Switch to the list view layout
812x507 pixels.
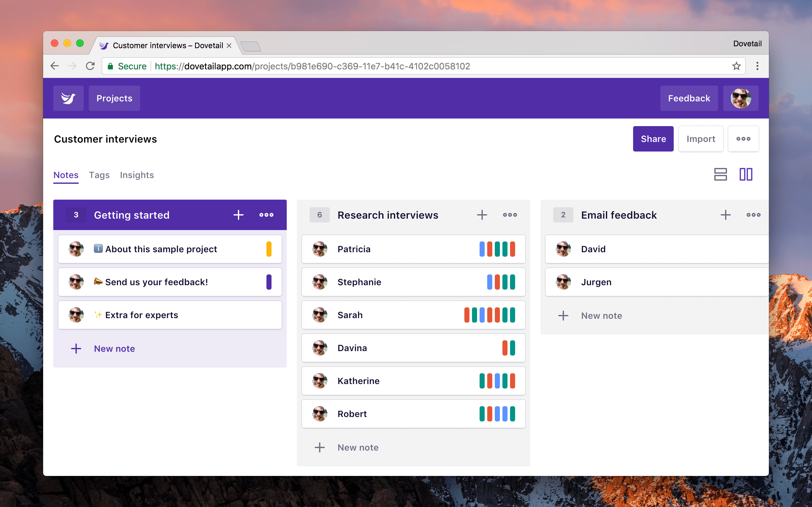[720, 174]
